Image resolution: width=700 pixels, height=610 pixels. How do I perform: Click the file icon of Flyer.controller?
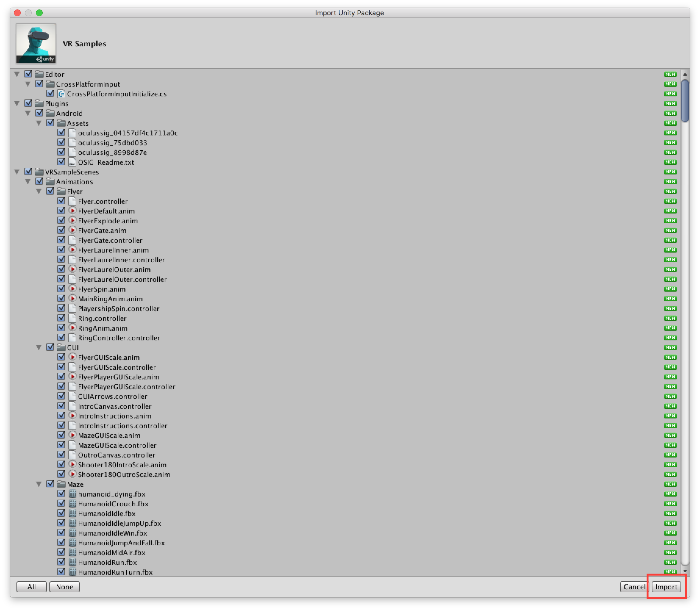72,201
